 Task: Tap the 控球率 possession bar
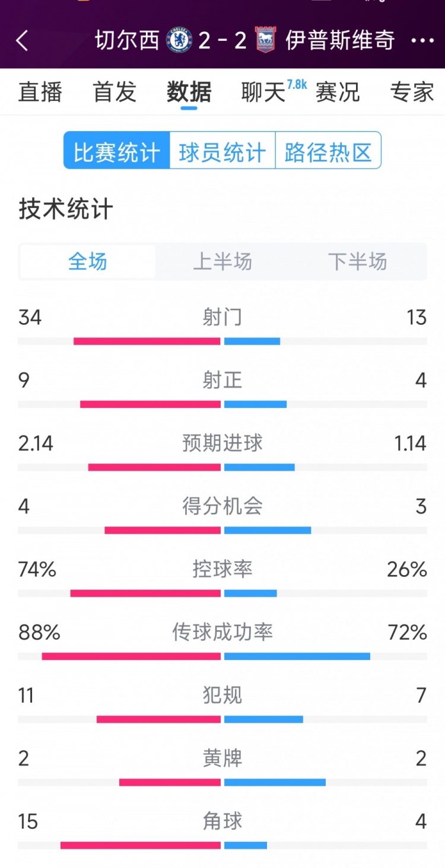223,593
